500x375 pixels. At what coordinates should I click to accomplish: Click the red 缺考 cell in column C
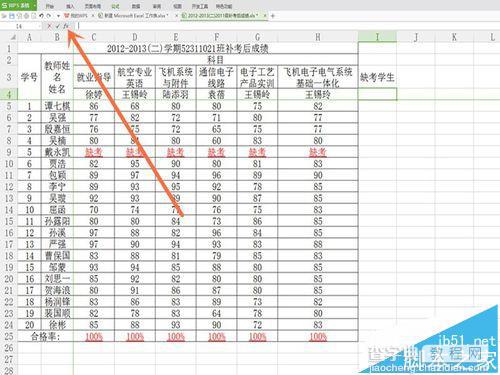[94, 152]
